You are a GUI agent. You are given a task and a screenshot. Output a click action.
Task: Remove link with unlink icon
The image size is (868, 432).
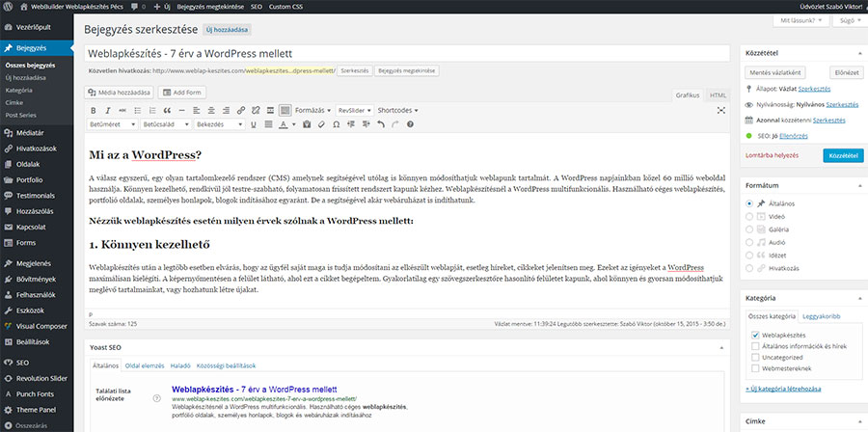point(256,110)
